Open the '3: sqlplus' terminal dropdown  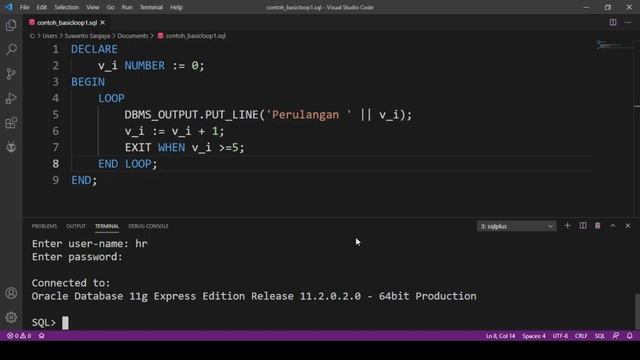pyautogui.click(x=516, y=226)
